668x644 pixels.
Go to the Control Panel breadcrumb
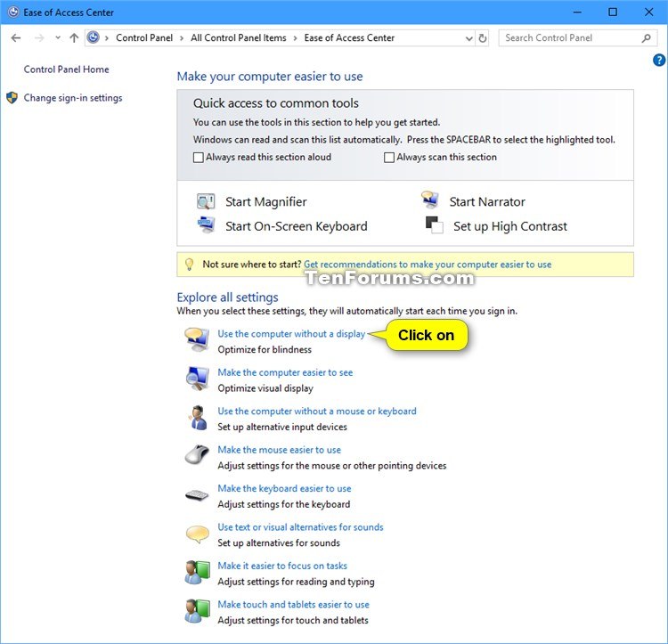click(144, 38)
